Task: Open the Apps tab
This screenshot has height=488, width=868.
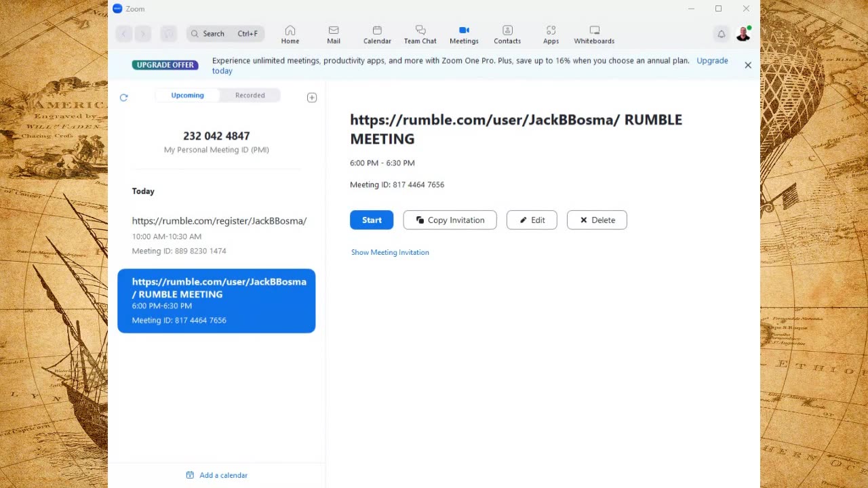Action: point(551,35)
